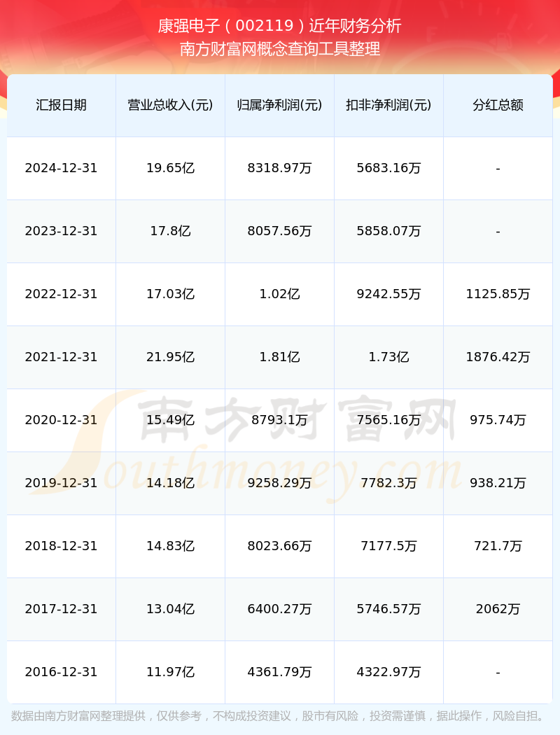Click the value 5683.16万
Image resolution: width=560 pixels, height=735 pixels.
pos(389,168)
